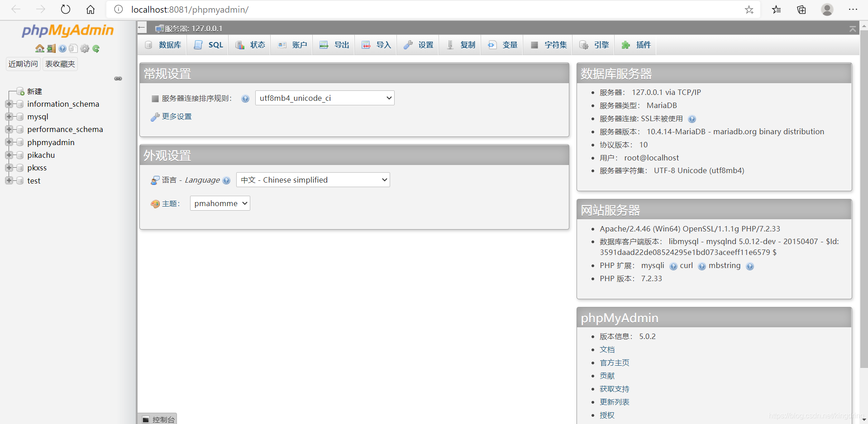
Task: View the 字符集 tab
Action: (548, 45)
